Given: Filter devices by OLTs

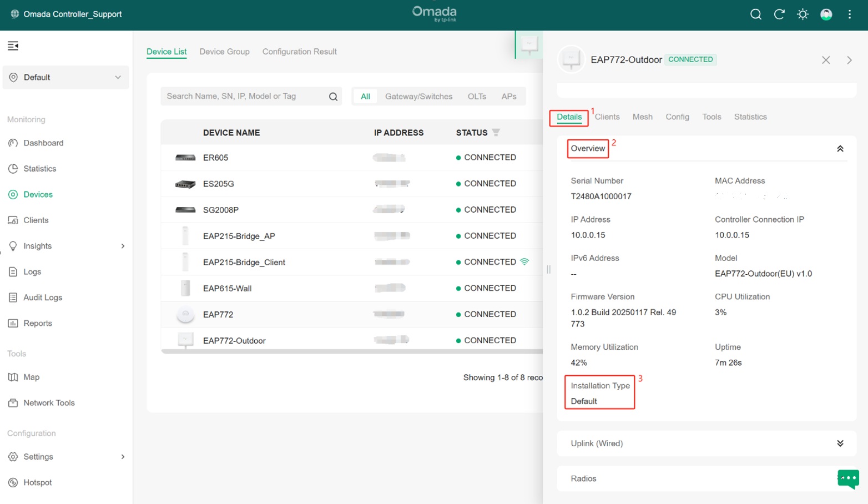Looking at the screenshot, I should (477, 96).
